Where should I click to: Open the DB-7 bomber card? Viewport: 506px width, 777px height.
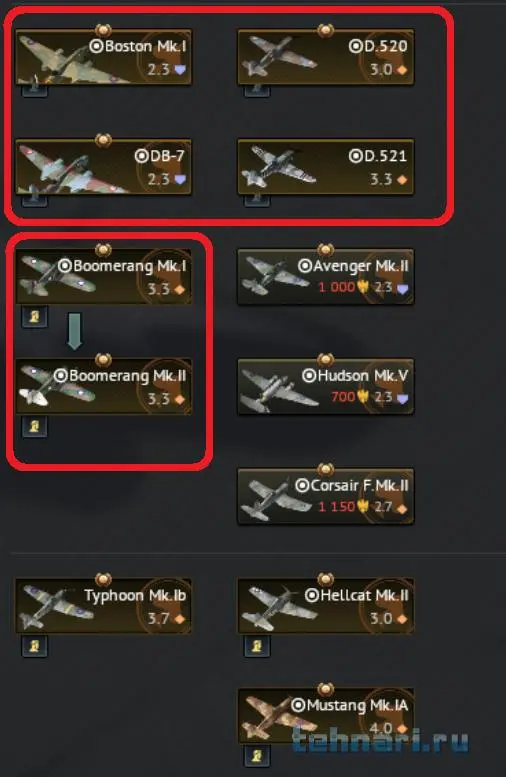(x=104, y=167)
